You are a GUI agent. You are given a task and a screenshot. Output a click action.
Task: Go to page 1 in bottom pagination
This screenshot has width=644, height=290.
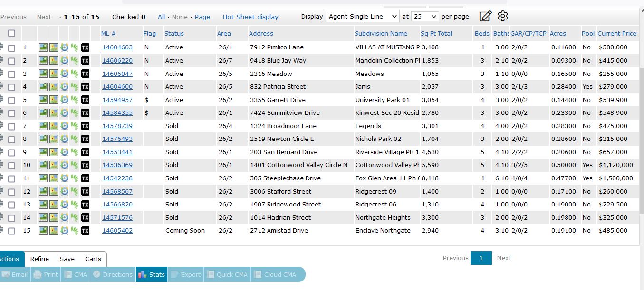481,258
